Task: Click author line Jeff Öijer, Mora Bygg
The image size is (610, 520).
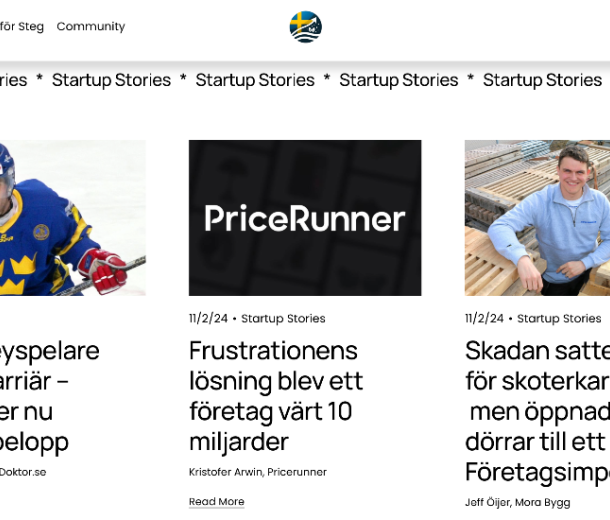Action: point(518,502)
